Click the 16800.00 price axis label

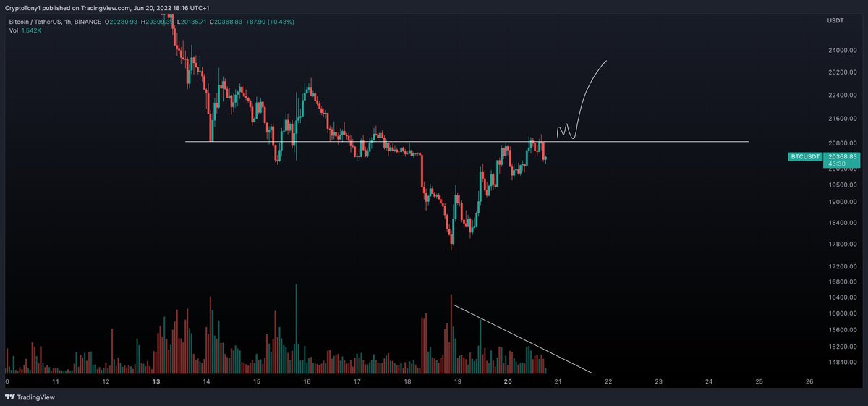coord(844,282)
